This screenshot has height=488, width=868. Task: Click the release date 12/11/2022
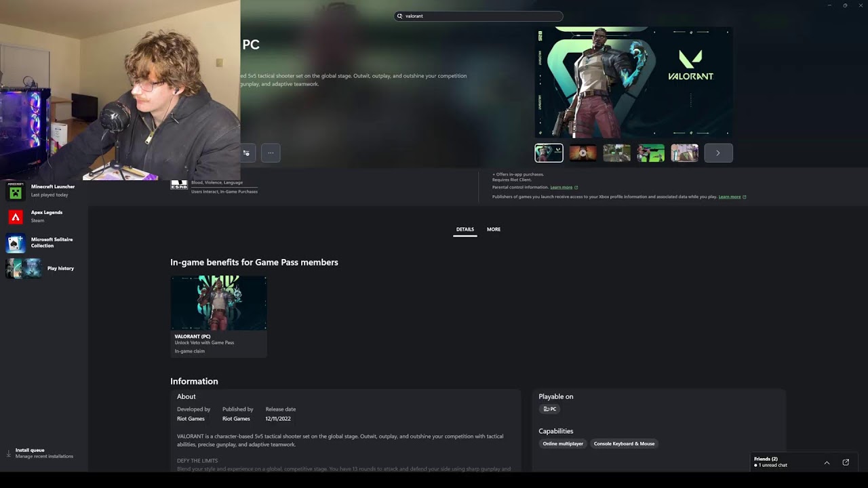coord(278,419)
